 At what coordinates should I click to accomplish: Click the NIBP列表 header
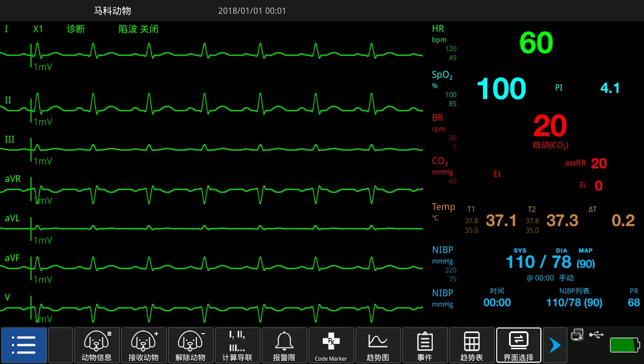(574, 291)
